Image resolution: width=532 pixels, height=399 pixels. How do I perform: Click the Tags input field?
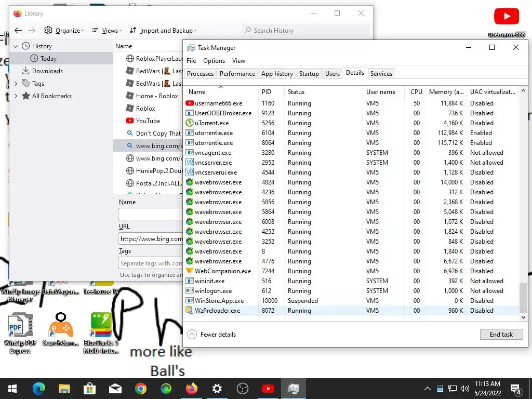pos(151,263)
